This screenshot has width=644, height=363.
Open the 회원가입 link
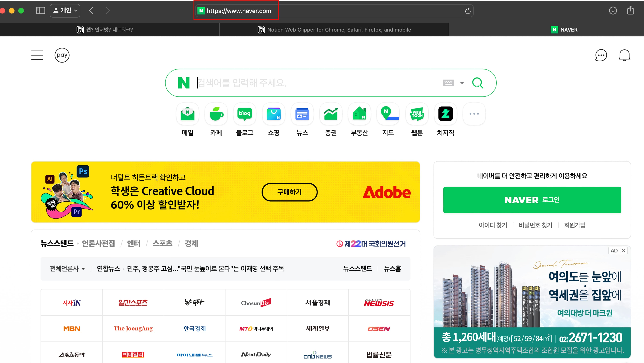574,225
